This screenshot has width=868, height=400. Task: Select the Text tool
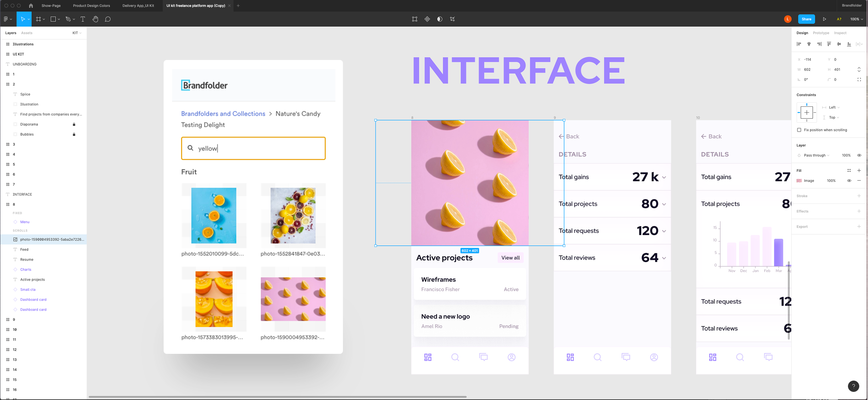(x=83, y=19)
